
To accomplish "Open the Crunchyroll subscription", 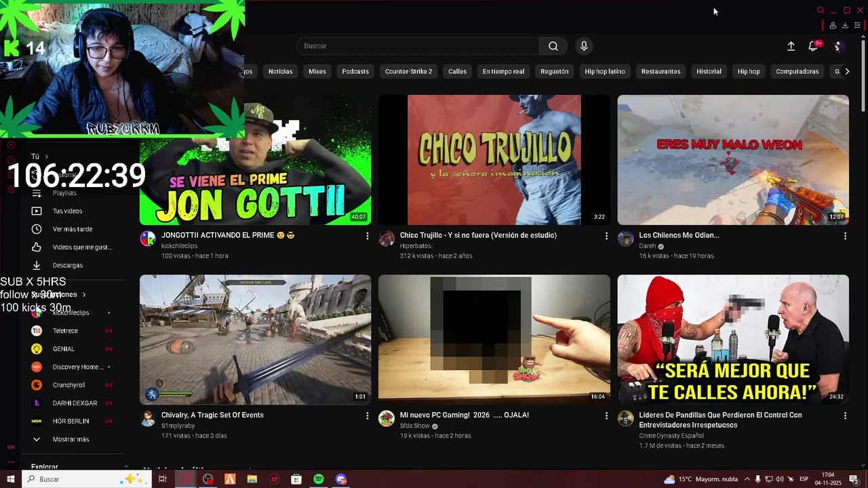I will [x=68, y=385].
